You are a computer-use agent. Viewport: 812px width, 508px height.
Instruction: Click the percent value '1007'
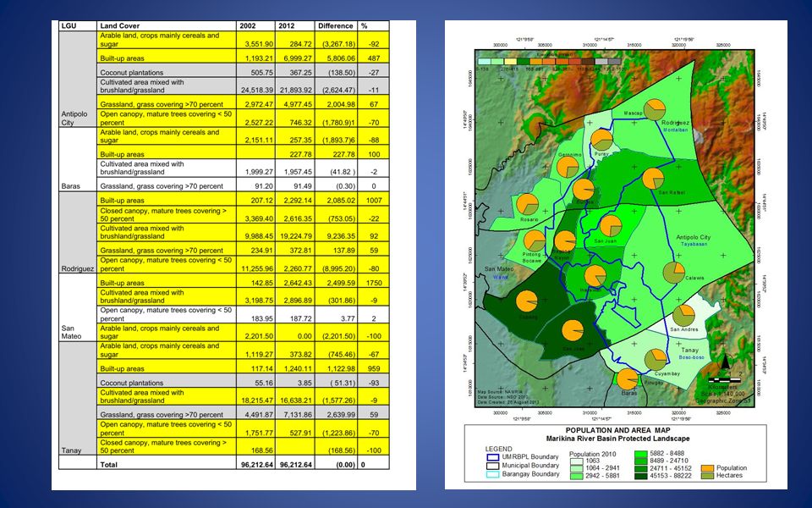pos(374,200)
